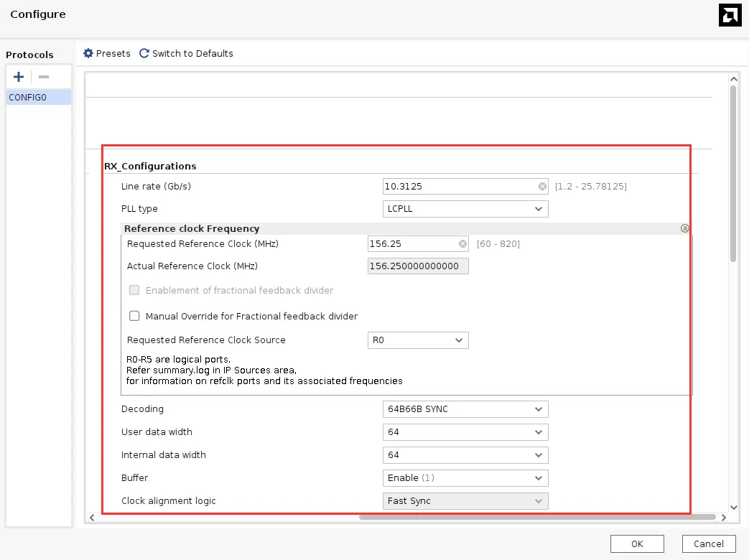The image size is (749, 560).
Task: Open the PLL type dropdown
Action: pos(465,209)
